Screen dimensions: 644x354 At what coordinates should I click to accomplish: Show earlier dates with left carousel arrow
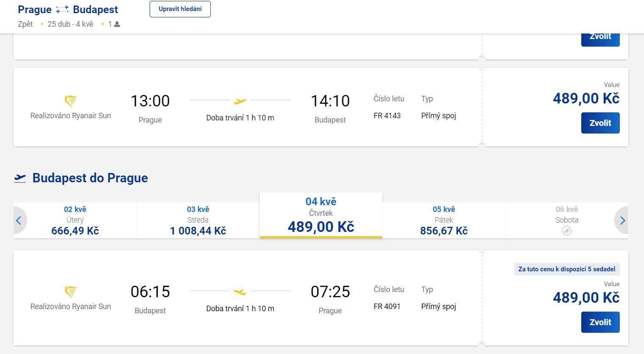pyautogui.click(x=19, y=220)
